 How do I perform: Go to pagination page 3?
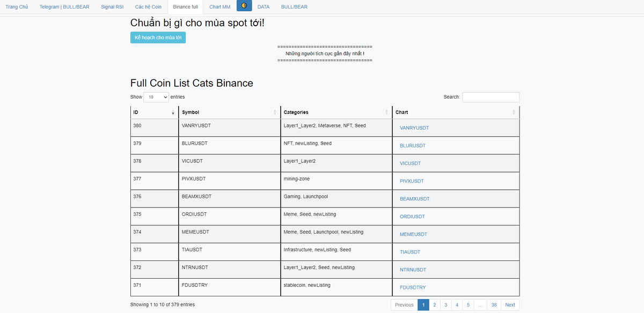tap(446, 305)
